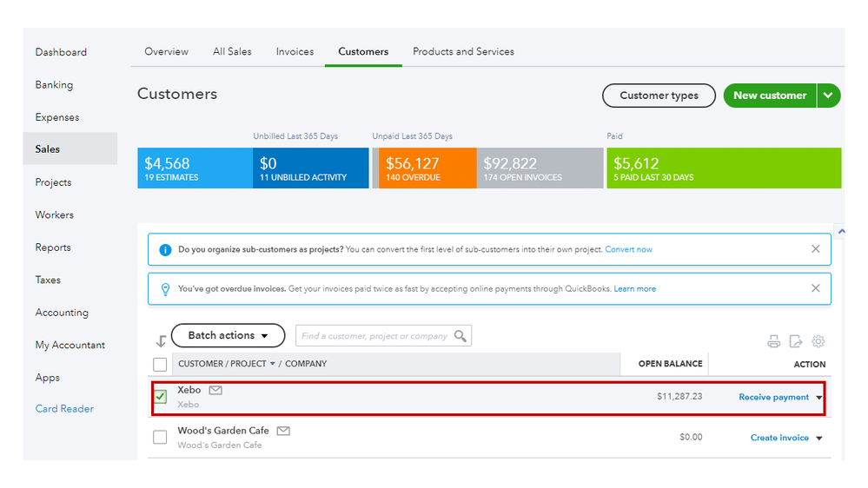Click the magnifier icon in the customer search box
This screenshot has width=868, height=488.
coord(461,336)
